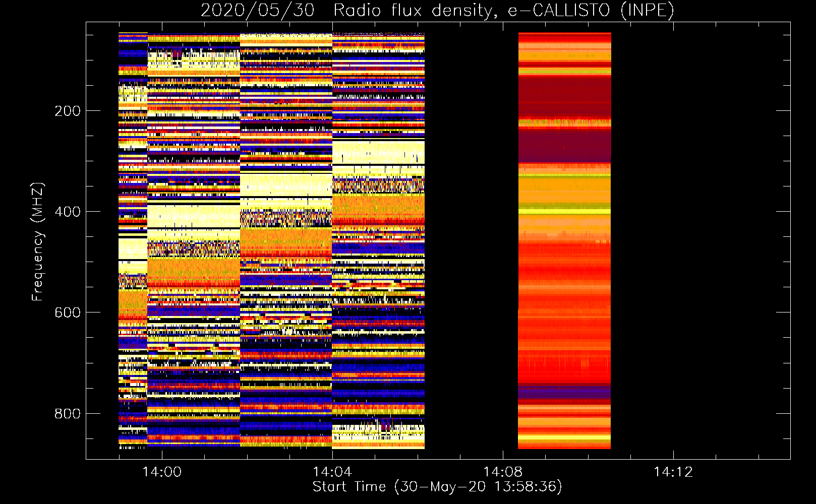The image size is (816, 504).
Task: Click the '14:08' time axis label
Action: pyautogui.click(x=503, y=472)
